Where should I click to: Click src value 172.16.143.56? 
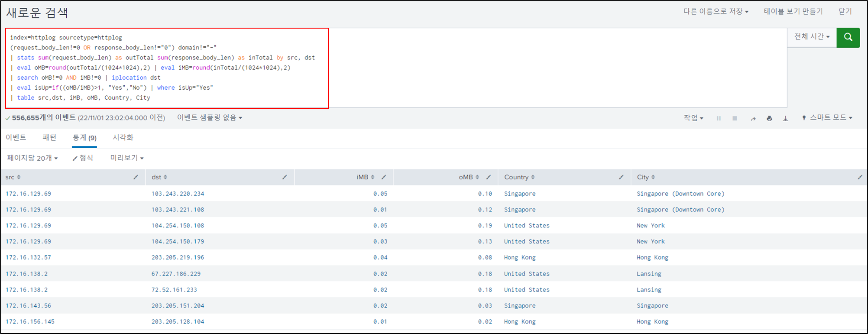point(28,306)
